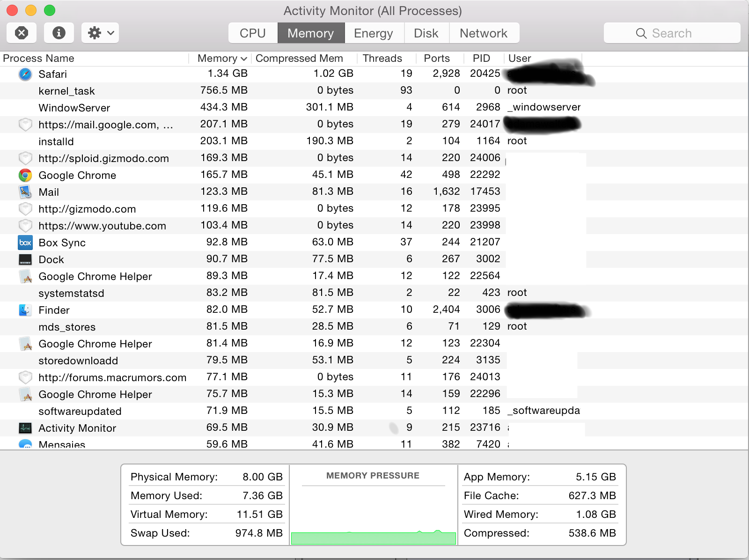Click the Mail stamp icon
This screenshot has width=749, height=560.
[25, 192]
